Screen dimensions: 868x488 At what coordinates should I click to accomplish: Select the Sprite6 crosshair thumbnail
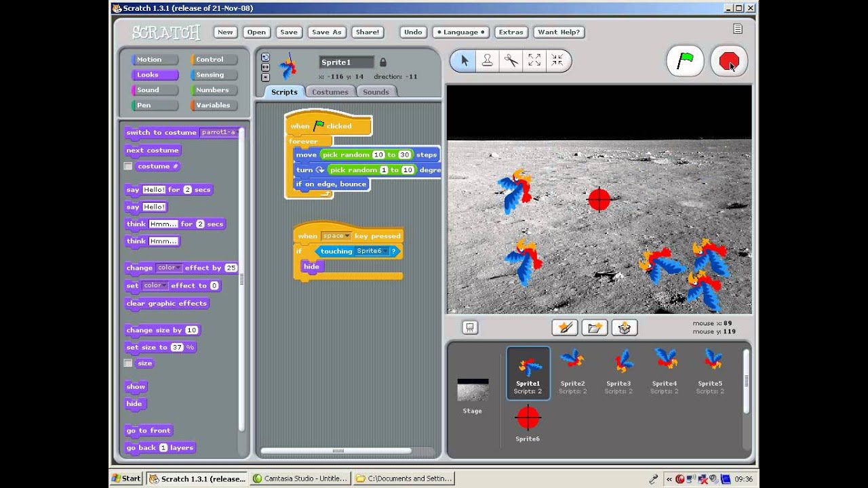point(528,423)
